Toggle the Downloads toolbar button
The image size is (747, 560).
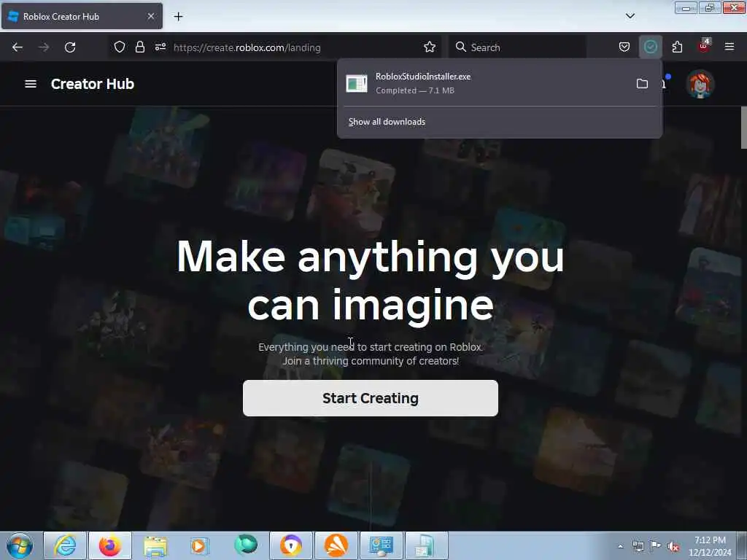click(x=650, y=47)
